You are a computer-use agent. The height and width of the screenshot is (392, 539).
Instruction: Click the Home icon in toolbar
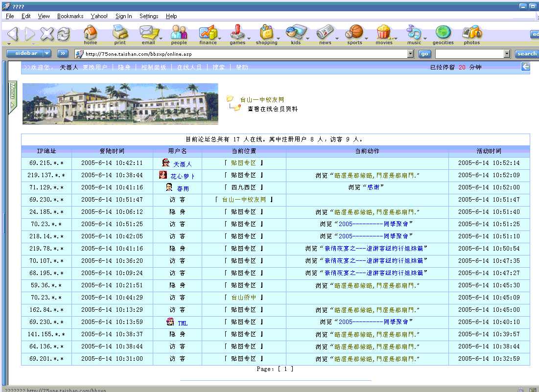90,34
